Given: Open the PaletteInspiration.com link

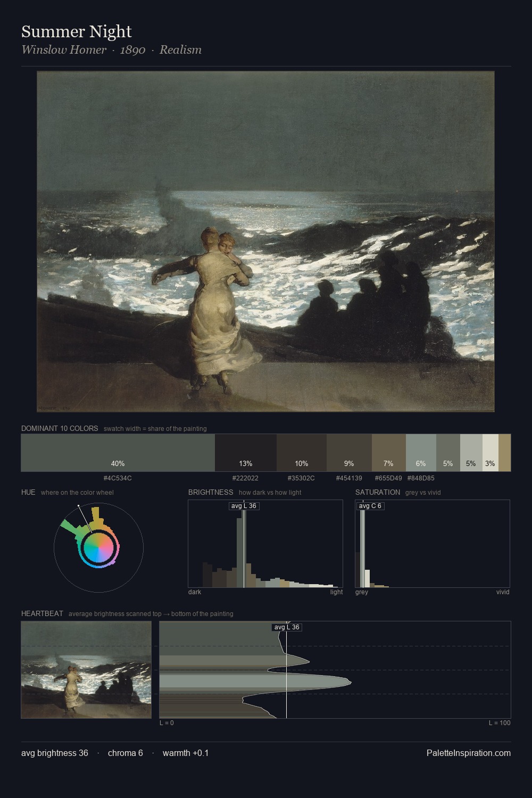Looking at the screenshot, I should pyautogui.click(x=469, y=753).
